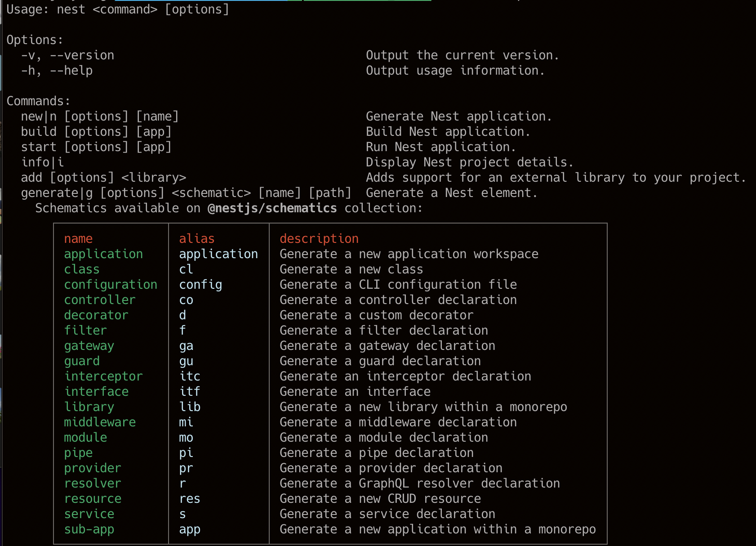Screen dimensions: 756x546
Task: Click the 'library' schematic name
Action: click(89, 407)
